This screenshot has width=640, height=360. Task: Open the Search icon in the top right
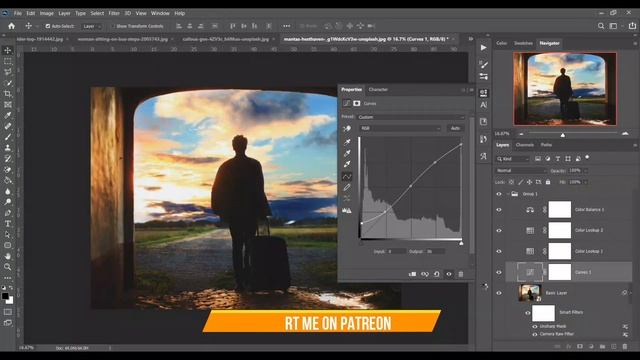pyautogui.click(x=601, y=26)
